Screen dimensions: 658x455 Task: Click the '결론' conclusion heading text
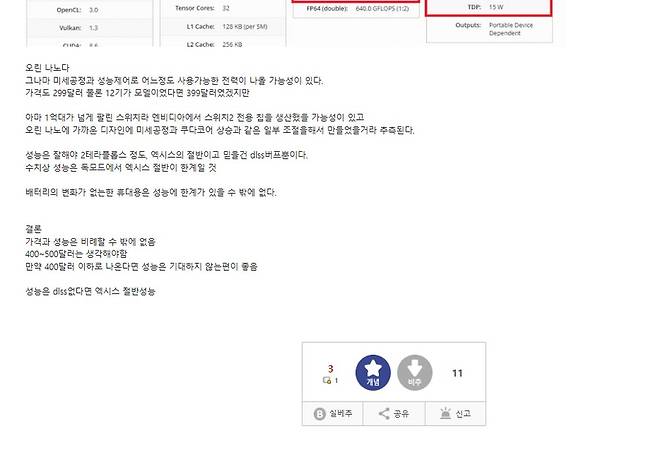(x=34, y=229)
